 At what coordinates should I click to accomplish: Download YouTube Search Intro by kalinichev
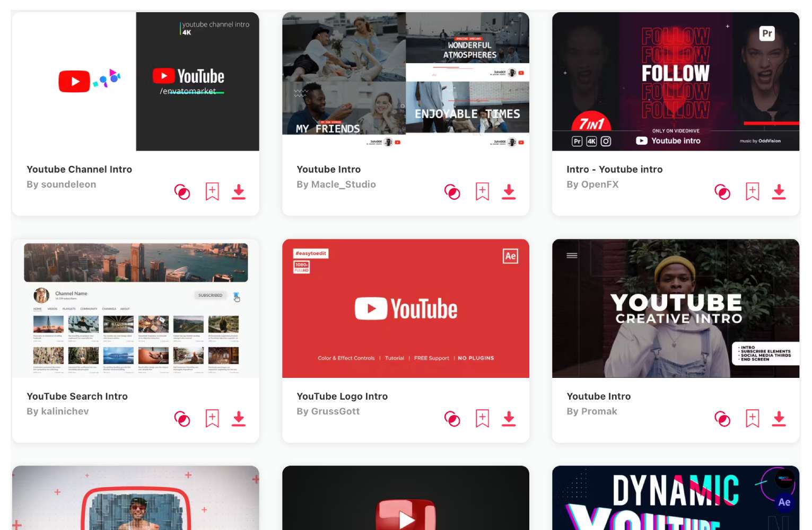[239, 418]
